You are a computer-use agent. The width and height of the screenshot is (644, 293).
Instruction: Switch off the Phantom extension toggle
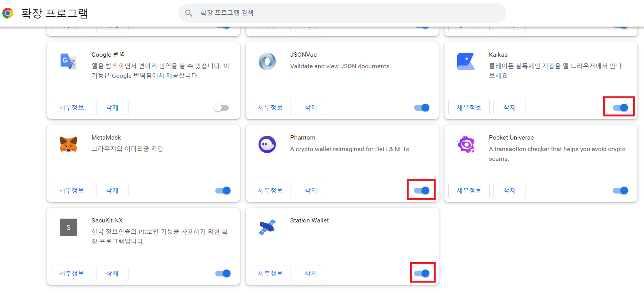coord(422,190)
